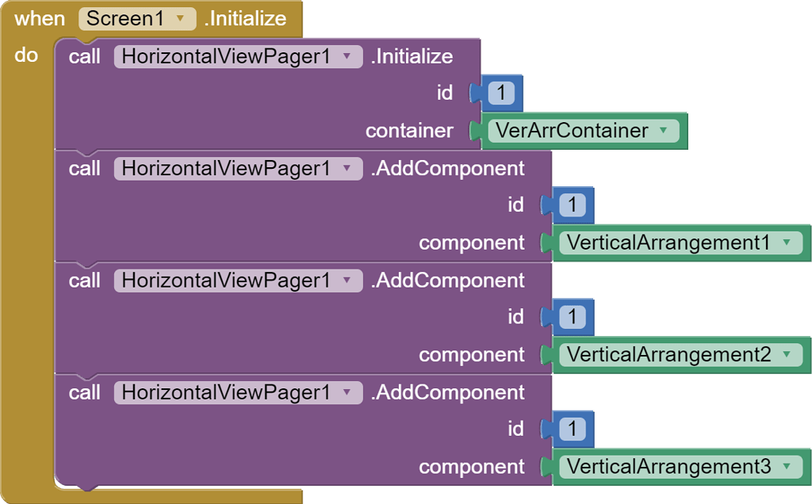Image resolution: width=812 pixels, height=504 pixels.
Task: Open the VerticalArrangement1 dropdown arrow
Action: click(787, 242)
